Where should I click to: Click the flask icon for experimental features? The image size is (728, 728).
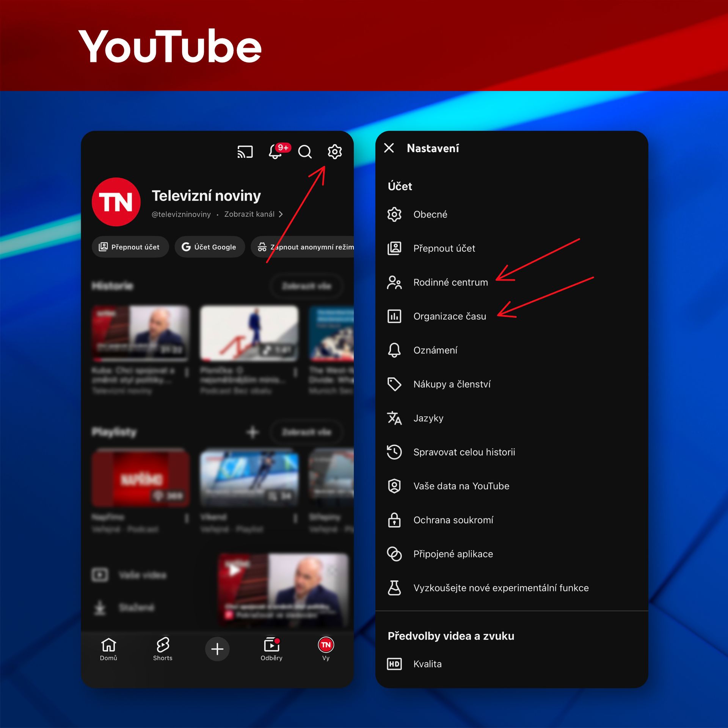click(394, 588)
